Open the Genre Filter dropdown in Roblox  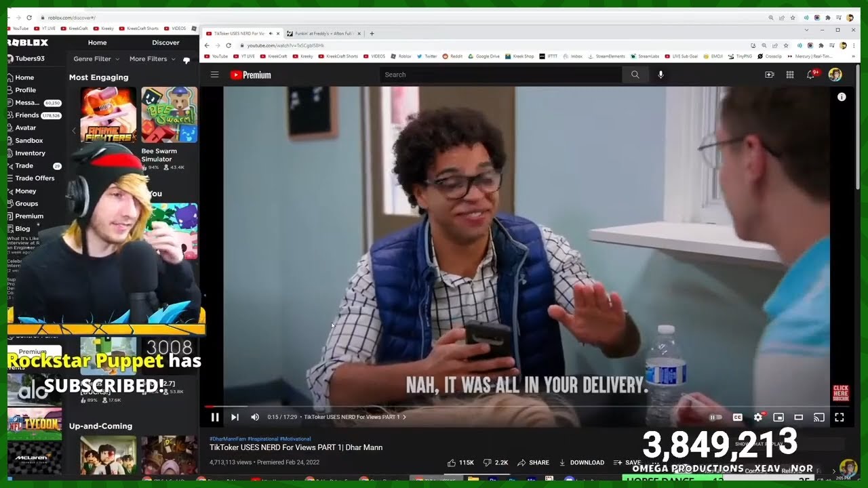click(x=96, y=59)
